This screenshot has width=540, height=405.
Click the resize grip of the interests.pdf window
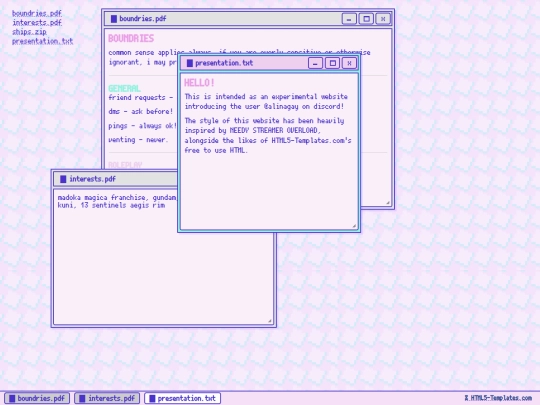270,321
